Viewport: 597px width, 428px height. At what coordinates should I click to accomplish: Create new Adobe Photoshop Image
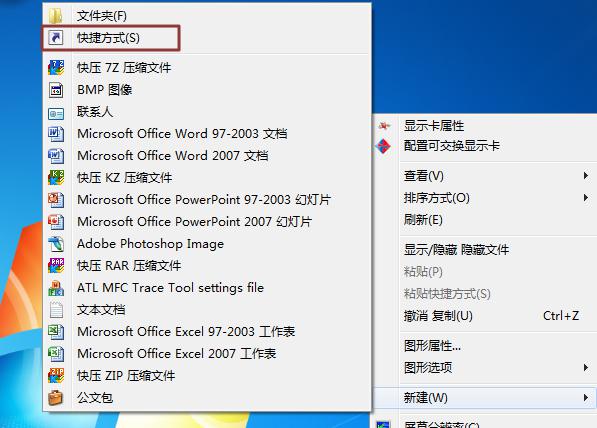pyautogui.click(x=207, y=244)
